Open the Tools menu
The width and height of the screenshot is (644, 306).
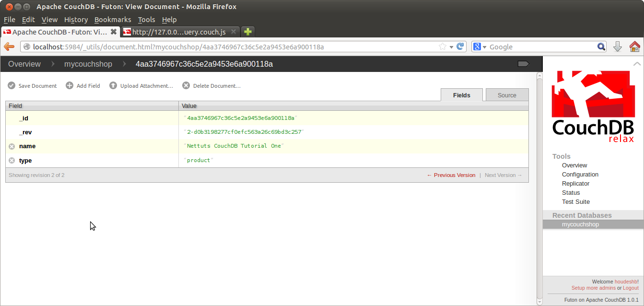pos(146,20)
